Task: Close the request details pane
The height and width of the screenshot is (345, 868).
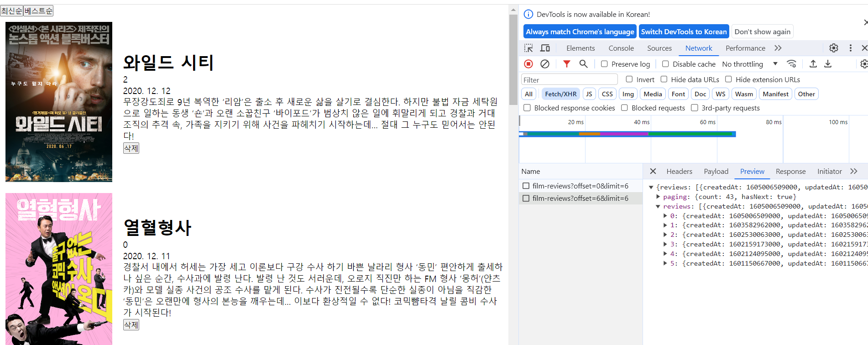Action: pyautogui.click(x=653, y=171)
